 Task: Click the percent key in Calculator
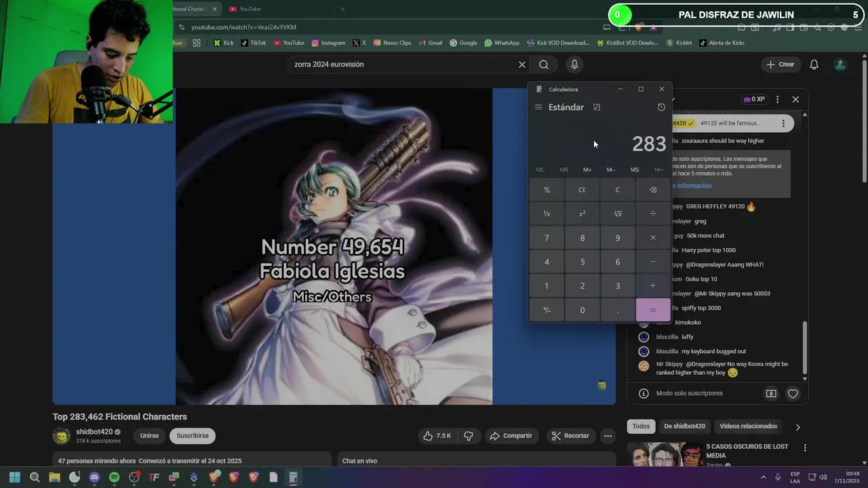tap(547, 190)
